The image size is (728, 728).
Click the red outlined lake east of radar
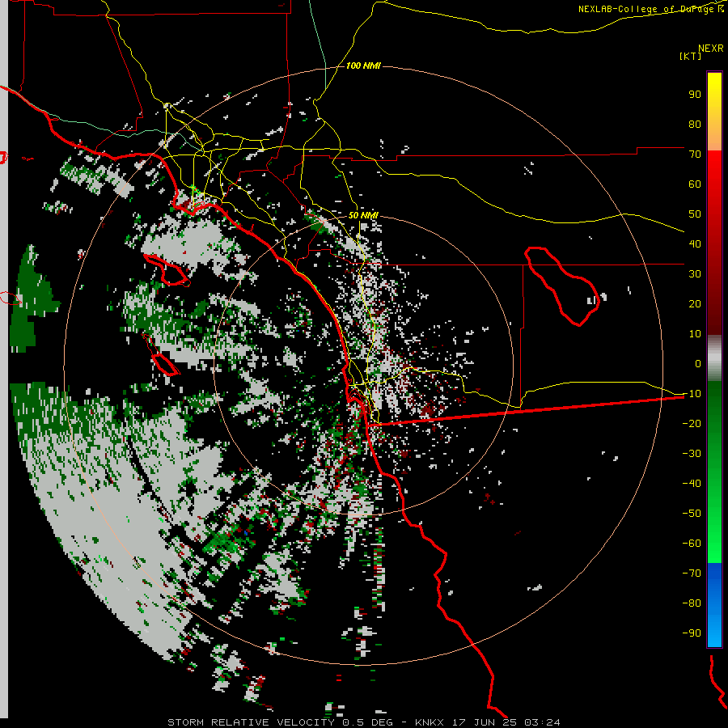562,286
